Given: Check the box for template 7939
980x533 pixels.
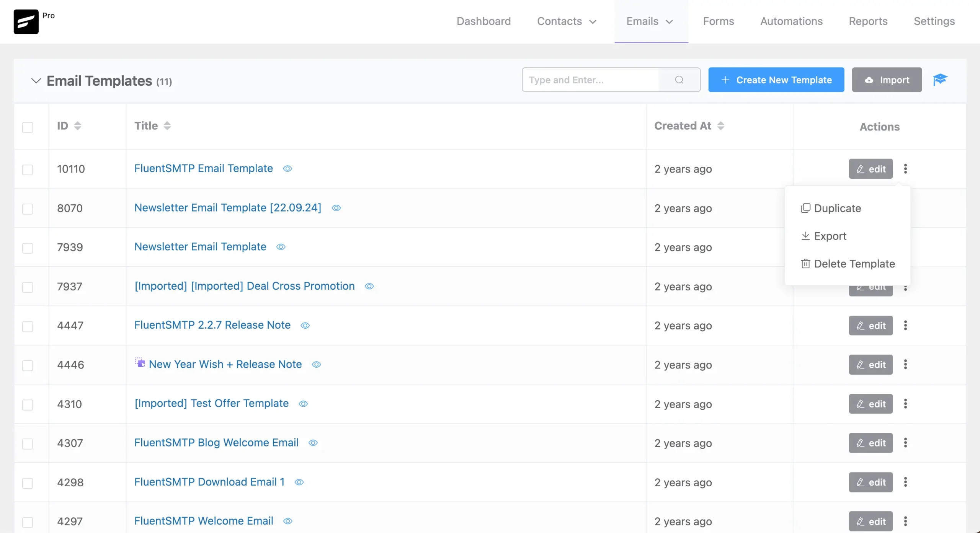Looking at the screenshot, I should click(28, 248).
